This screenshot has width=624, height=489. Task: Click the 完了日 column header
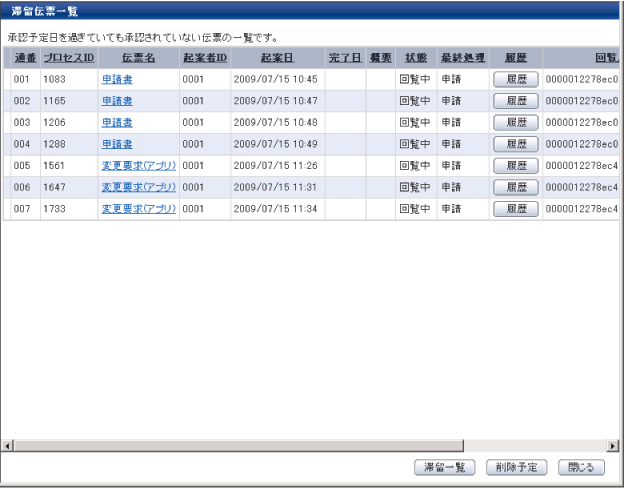click(344, 58)
